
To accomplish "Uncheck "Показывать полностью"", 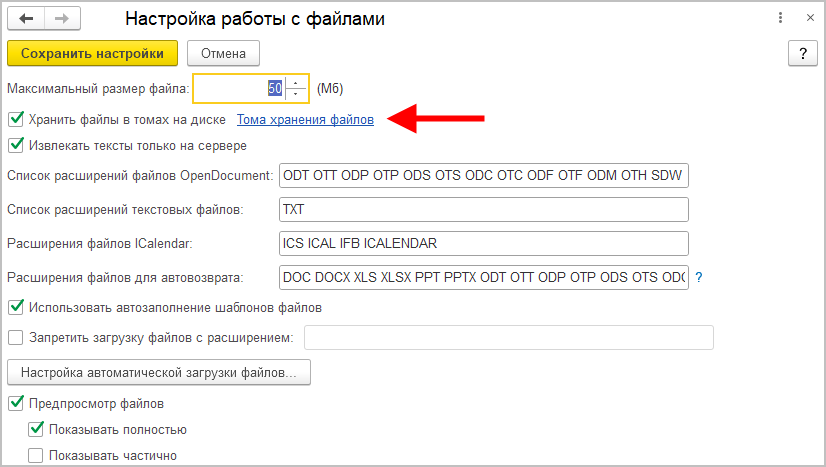I will (x=36, y=430).
